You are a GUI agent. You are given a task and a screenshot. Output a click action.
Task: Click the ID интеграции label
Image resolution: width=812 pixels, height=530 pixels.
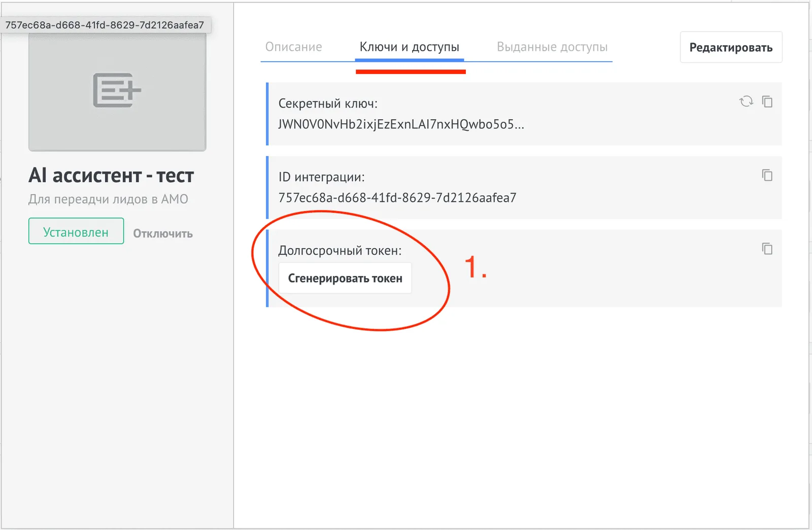[x=321, y=177]
